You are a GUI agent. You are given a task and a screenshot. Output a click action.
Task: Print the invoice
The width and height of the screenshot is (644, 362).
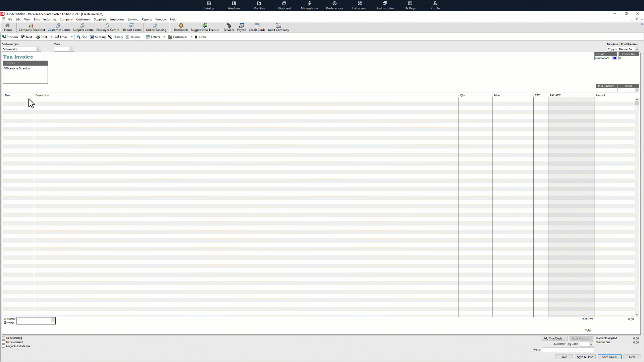click(x=42, y=37)
